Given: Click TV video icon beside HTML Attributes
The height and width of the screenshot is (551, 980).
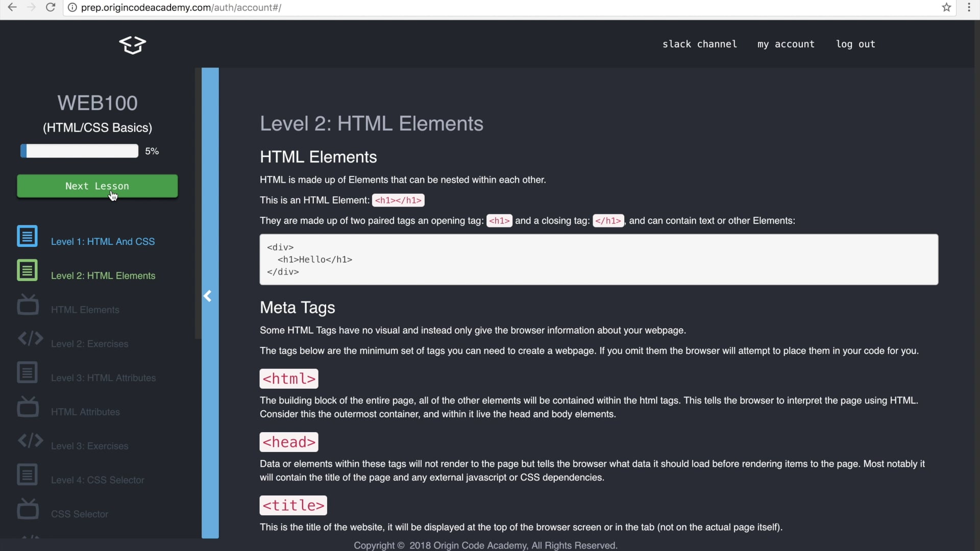Looking at the screenshot, I should point(28,407).
